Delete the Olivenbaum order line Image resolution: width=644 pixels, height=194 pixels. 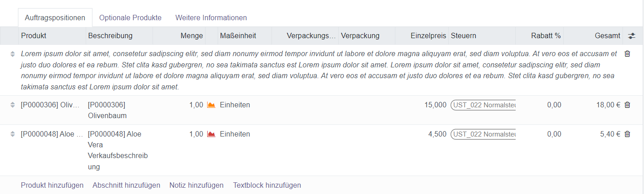coord(627,105)
